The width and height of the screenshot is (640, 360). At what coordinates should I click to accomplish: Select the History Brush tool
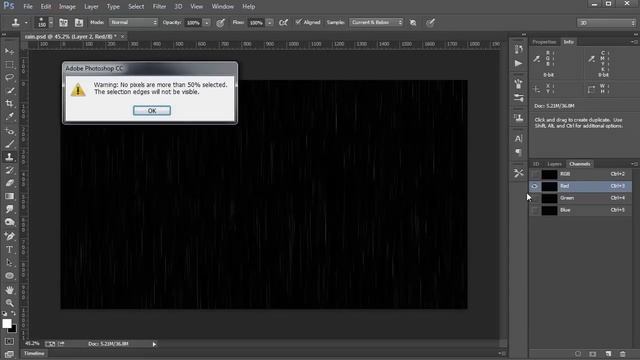(x=9, y=170)
